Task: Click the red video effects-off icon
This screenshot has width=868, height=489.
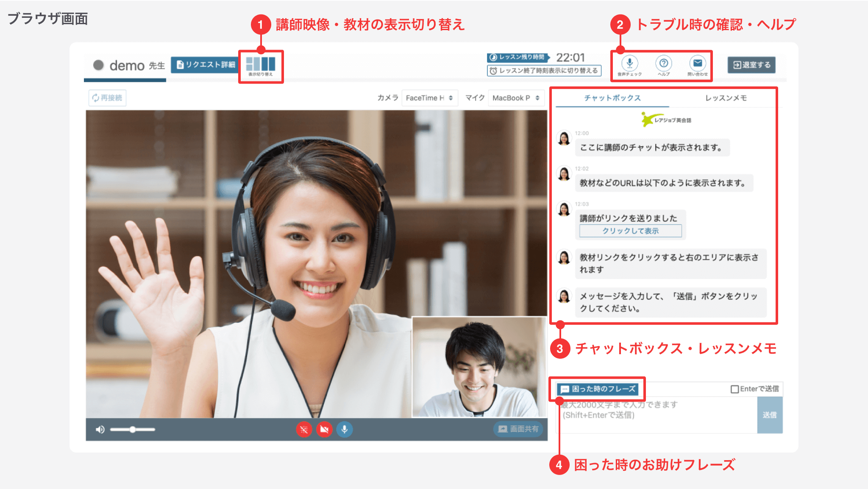Action: pos(304,429)
